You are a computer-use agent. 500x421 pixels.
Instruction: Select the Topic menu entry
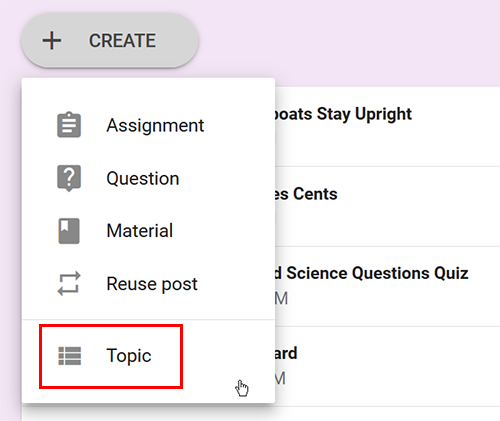pos(148,356)
